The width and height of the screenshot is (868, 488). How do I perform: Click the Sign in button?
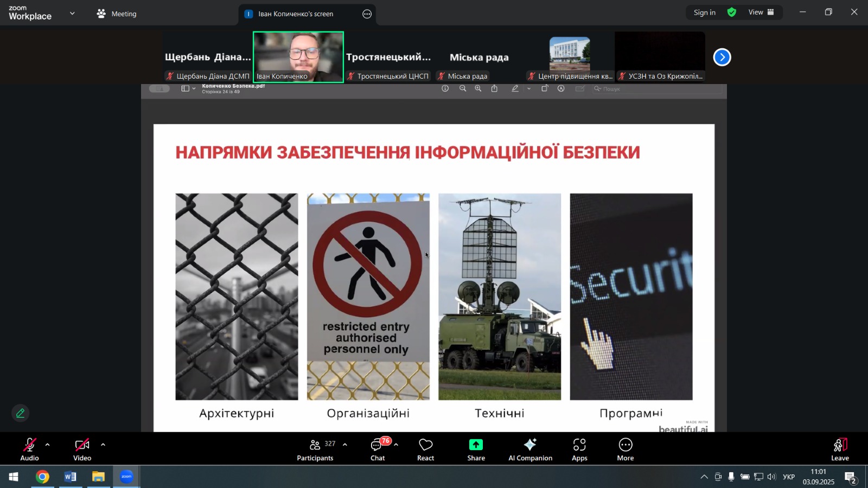(x=704, y=12)
